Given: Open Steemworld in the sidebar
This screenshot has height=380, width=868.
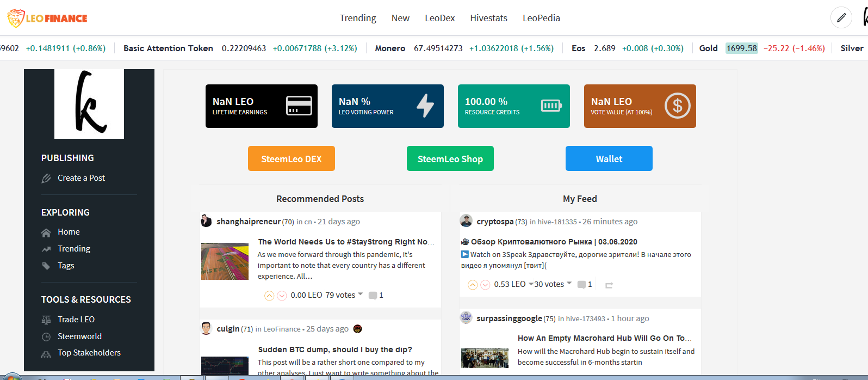Looking at the screenshot, I should tap(80, 336).
